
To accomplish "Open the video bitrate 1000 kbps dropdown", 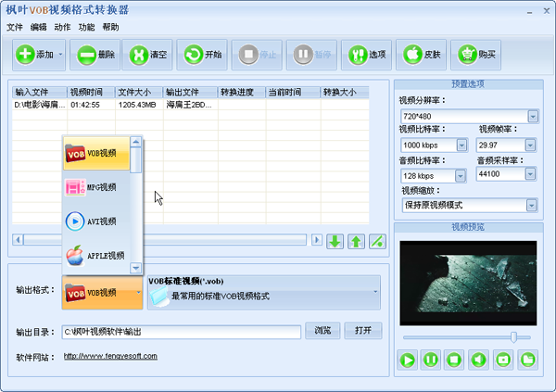I will click(461, 145).
